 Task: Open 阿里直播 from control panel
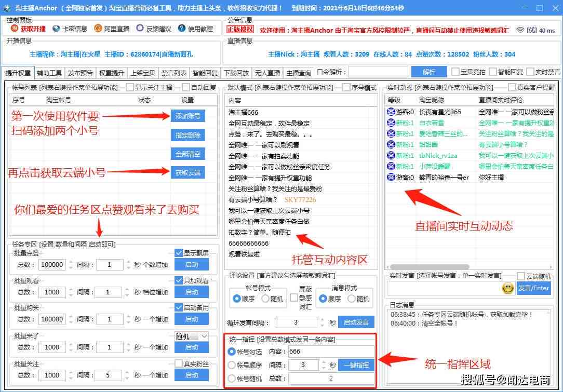(112, 29)
